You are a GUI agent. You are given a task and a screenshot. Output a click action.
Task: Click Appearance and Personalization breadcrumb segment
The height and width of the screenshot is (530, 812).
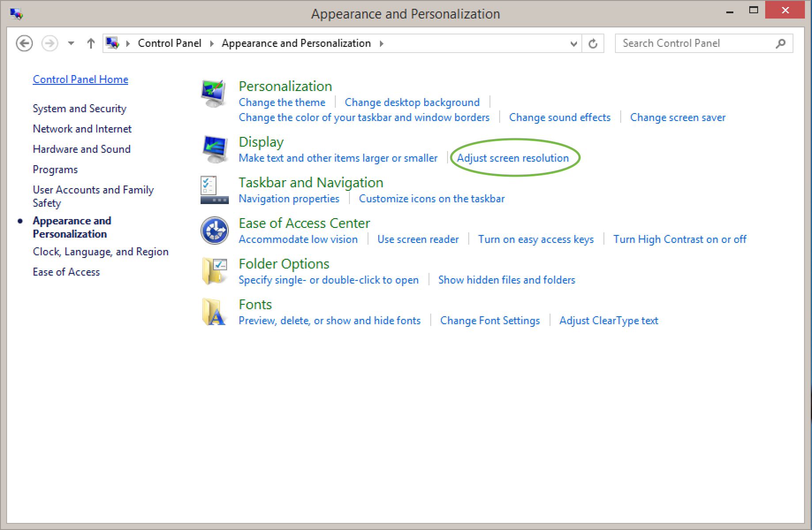tap(296, 43)
